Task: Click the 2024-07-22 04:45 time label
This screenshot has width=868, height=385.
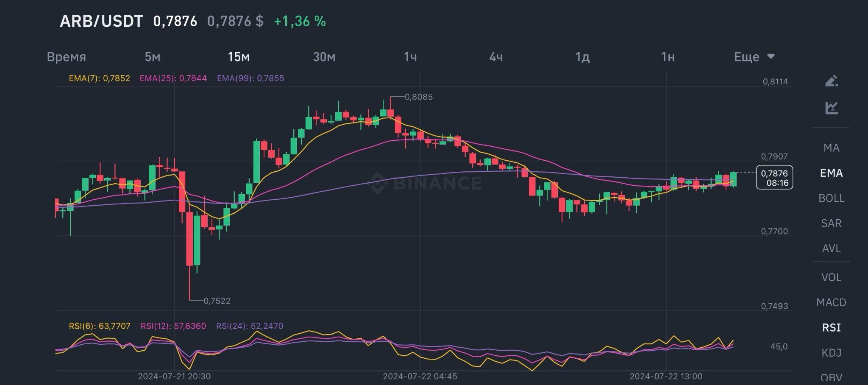Action: [420, 376]
